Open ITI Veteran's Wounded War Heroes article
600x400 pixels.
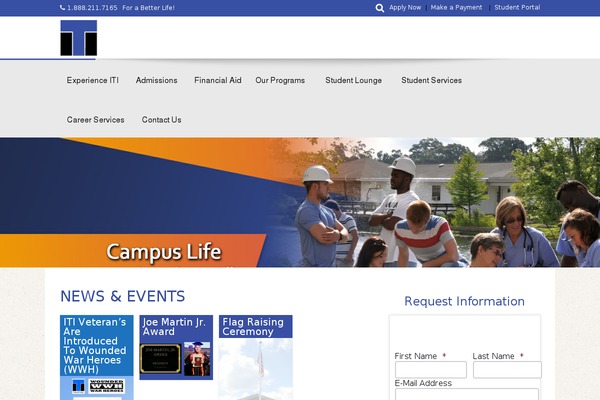tap(95, 346)
